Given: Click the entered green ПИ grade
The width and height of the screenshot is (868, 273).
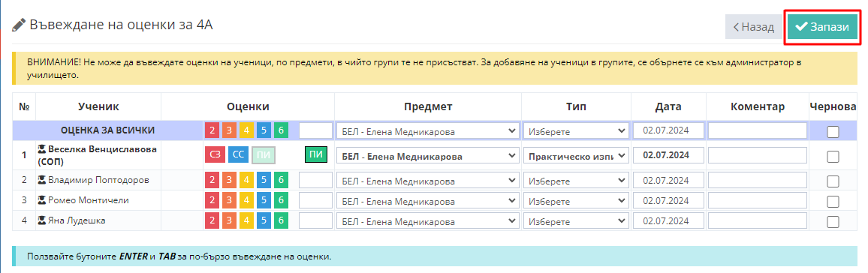Looking at the screenshot, I should point(316,155).
